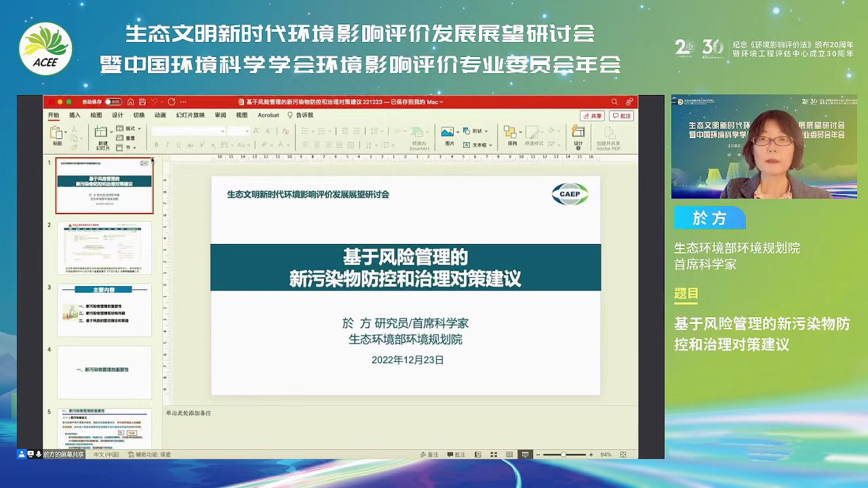Click the 快速样式 (Quick Styles) icon
The height and width of the screenshot is (488, 868).
pos(534,131)
